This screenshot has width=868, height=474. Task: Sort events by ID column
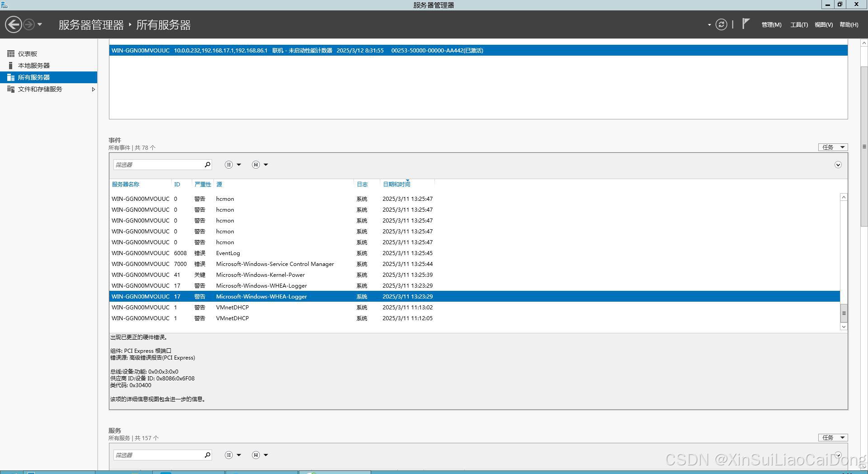click(177, 184)
